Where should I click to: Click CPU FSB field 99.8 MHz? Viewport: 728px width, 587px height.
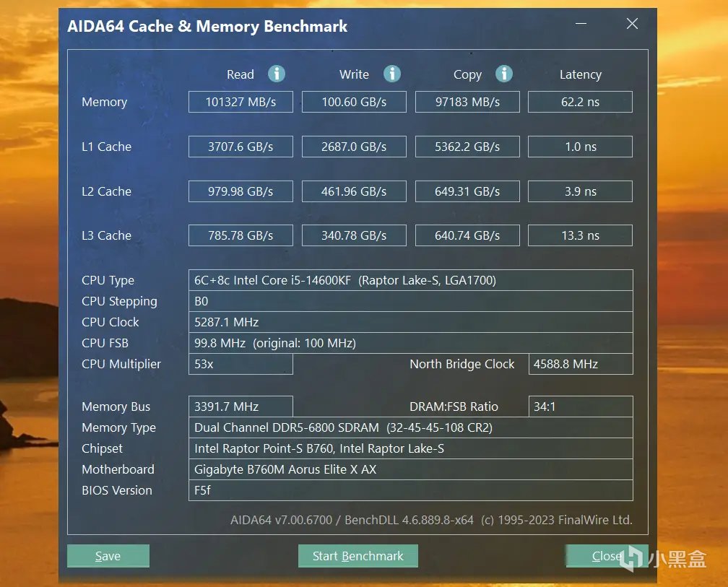(411, 343)
